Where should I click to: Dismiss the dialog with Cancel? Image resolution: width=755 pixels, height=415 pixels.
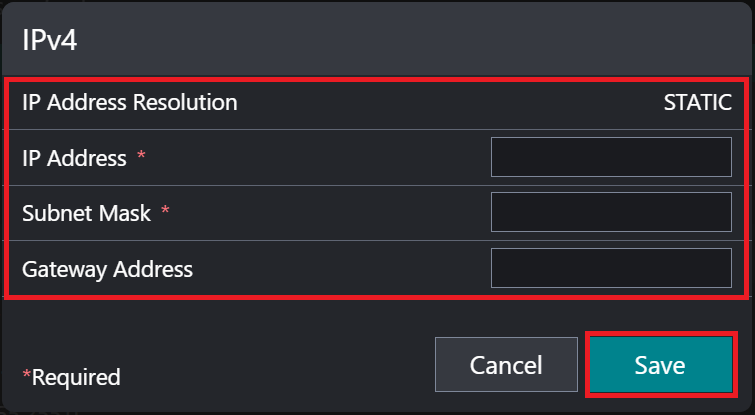506,365
